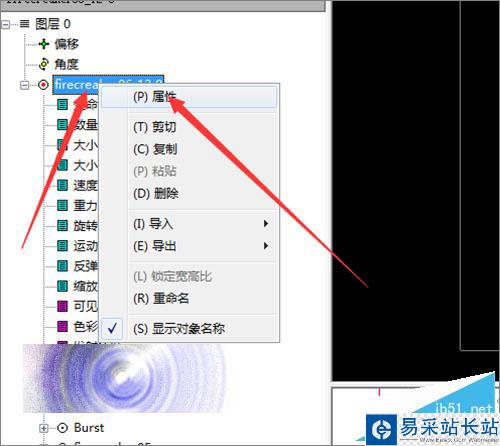This screenshot has height=446, width=500.
Task: Click the green property icon beside 数量
Action: coord(62,125)
